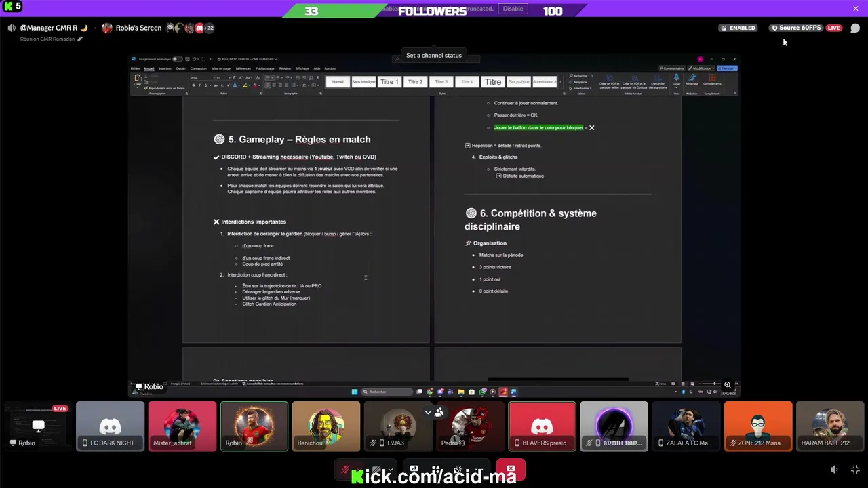Click the Dicter microphone icon
This screenshot has height=488, width=868.
point(676,78)
